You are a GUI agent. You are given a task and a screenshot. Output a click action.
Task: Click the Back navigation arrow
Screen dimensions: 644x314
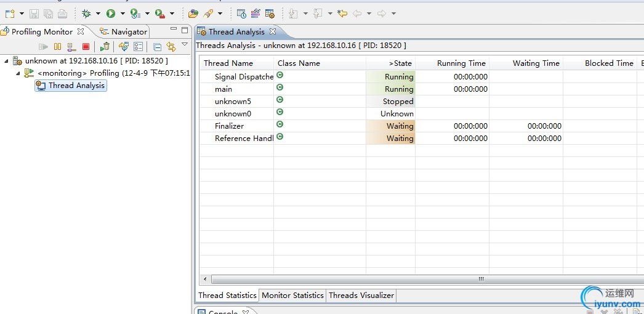tap(357, 14)
